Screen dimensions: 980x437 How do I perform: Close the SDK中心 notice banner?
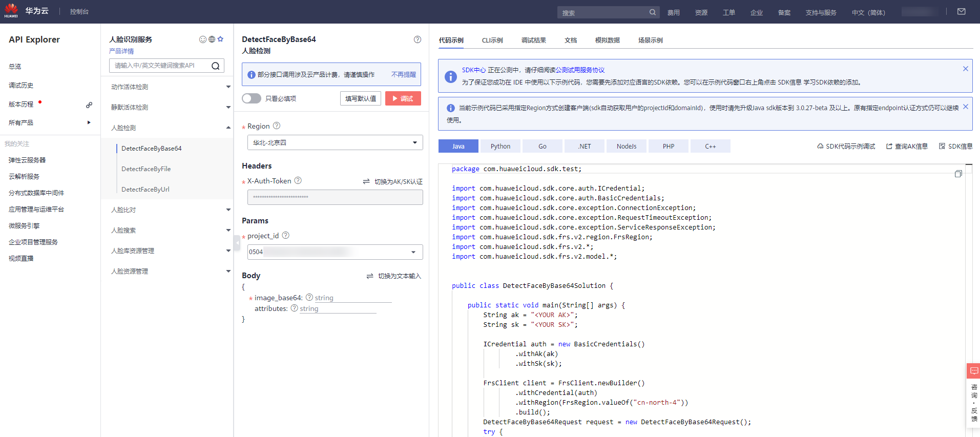click(965, 69)
